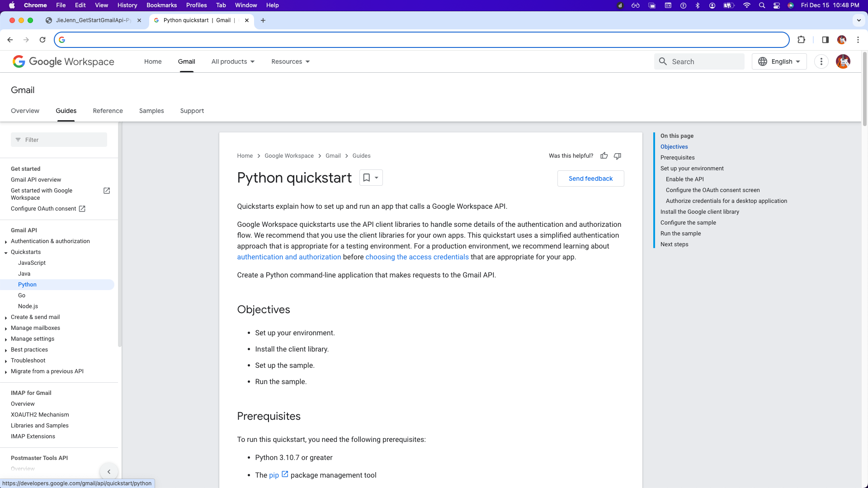Close the Python quickstart tab

247,20
